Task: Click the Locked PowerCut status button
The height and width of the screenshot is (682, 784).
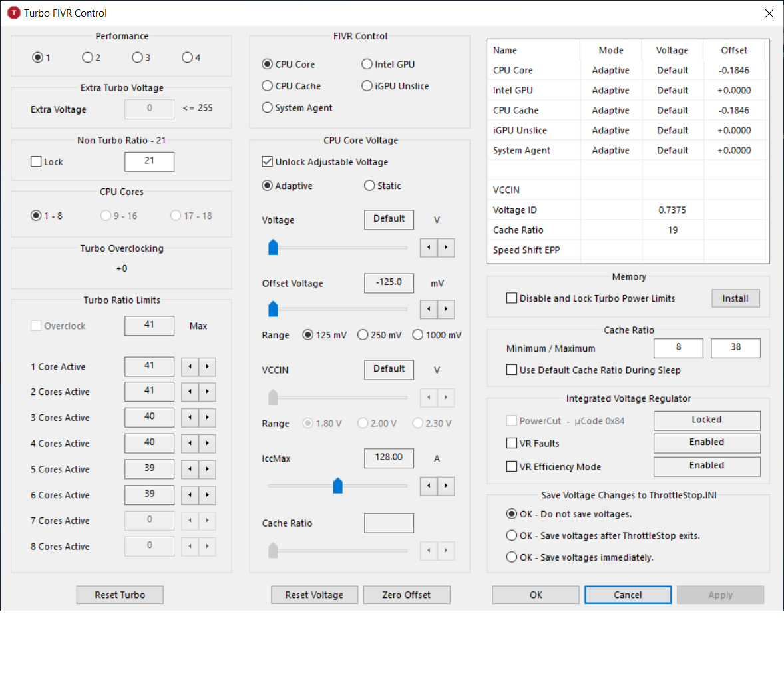Action: coord(707,420)
